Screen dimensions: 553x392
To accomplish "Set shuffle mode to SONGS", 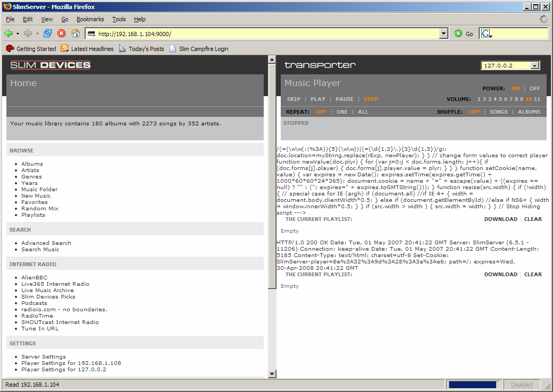I will tap(499, 112).
